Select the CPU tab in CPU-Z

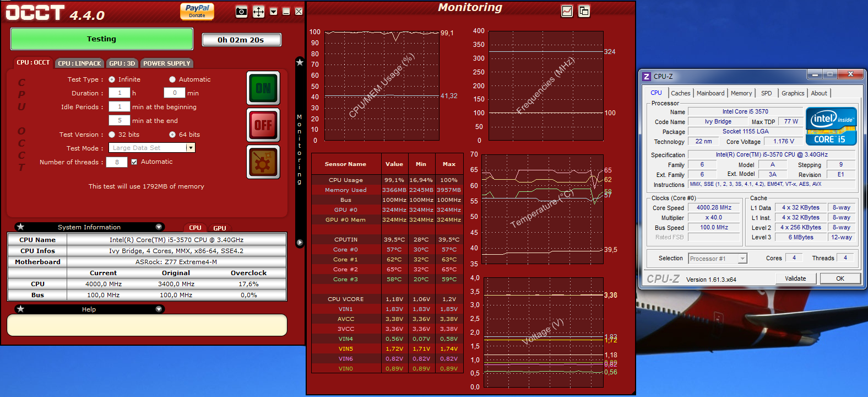656,93
